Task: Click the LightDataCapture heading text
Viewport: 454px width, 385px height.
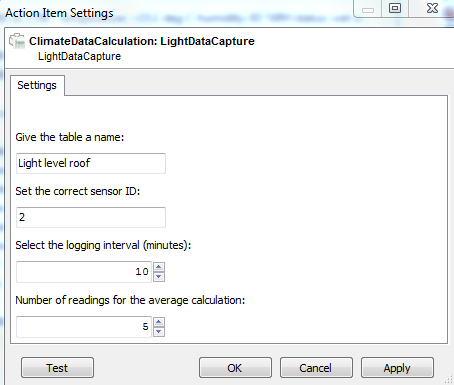Action: coord(79,56)
